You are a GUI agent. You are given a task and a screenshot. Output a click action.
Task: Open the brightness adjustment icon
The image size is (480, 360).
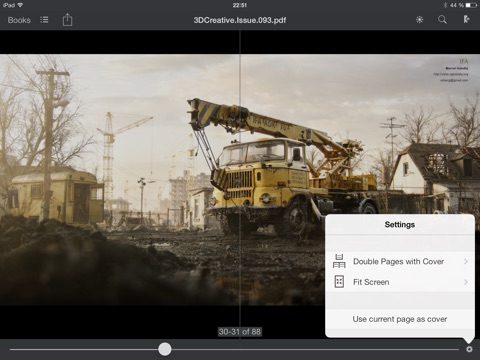click(x=419, y=20)
